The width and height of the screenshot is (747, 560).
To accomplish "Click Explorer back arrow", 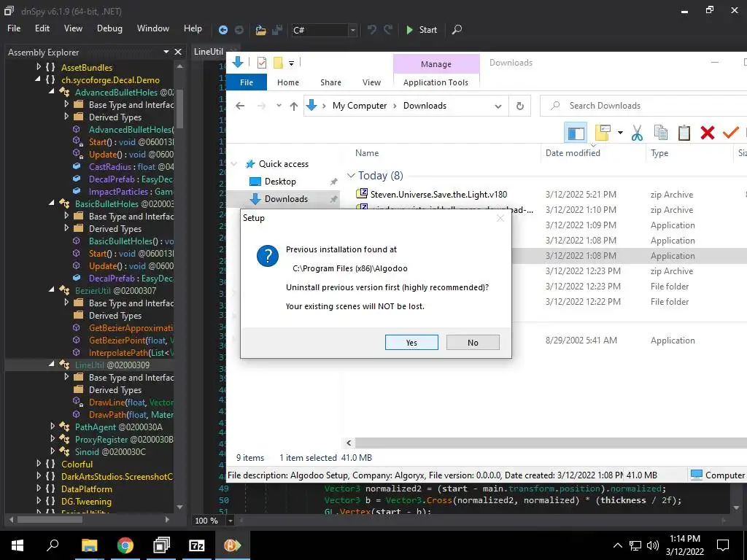I will tap(240, 106).
